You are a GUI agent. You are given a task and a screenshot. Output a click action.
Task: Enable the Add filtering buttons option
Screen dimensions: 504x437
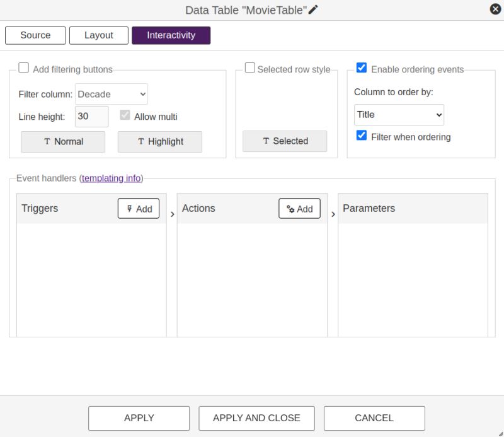coord(24,67)
